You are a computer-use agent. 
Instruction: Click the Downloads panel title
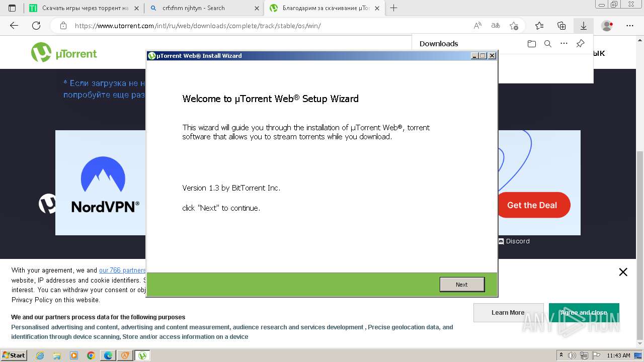(x=439, y=44)
